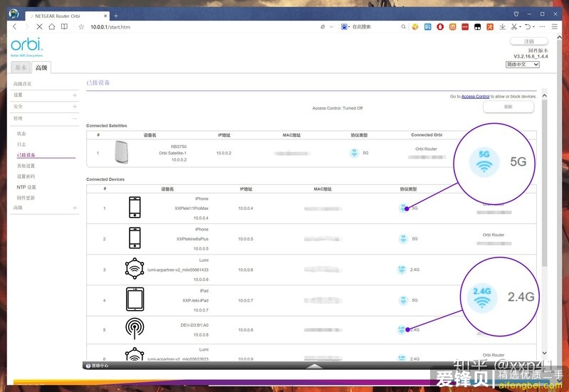Bookmark this page with the star icon

click(x=81, y=27)
